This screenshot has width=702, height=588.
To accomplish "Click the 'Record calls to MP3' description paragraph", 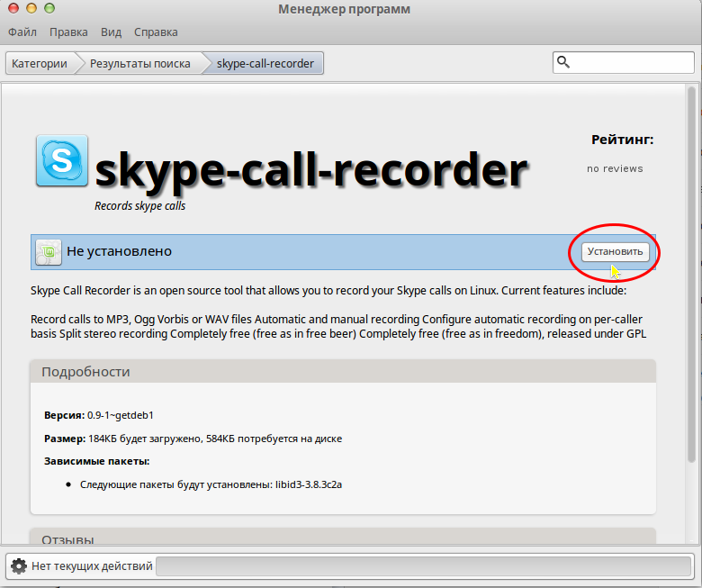I will coord(338,327).
